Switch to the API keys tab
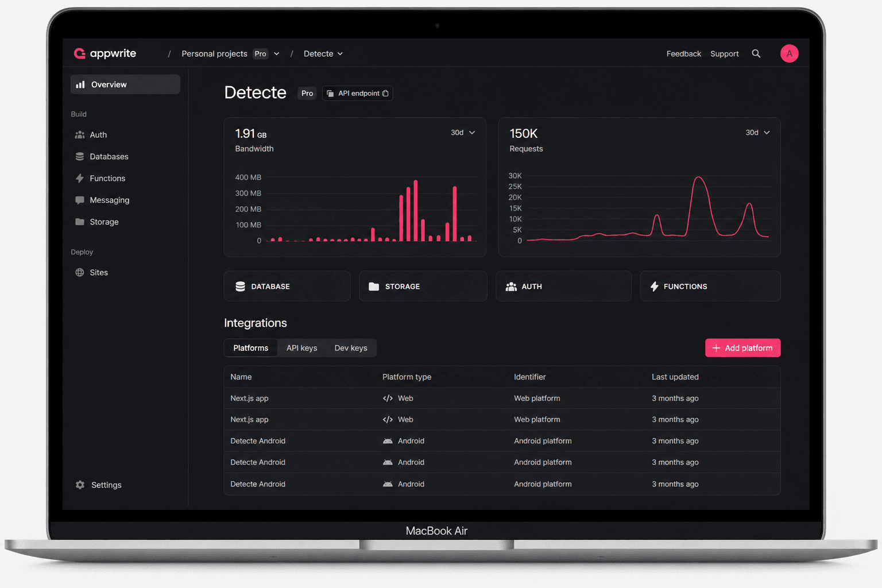This screenshot has width=882, height=588. [301, 348]
